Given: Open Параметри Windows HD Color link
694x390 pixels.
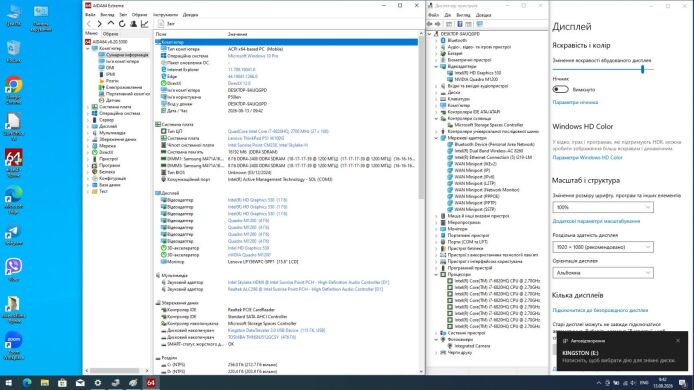Looking at the screenshot, I should [587, 158].
